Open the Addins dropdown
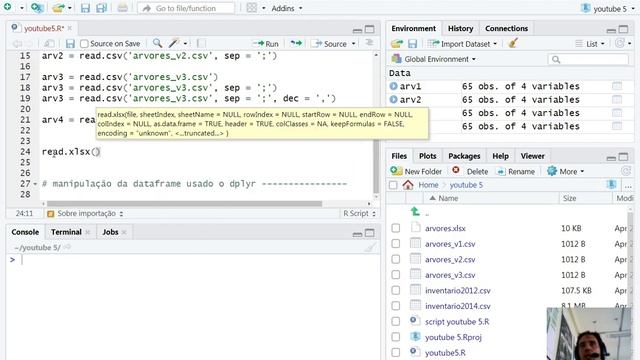Screen dimensions: 640x360 click(287, 8)
